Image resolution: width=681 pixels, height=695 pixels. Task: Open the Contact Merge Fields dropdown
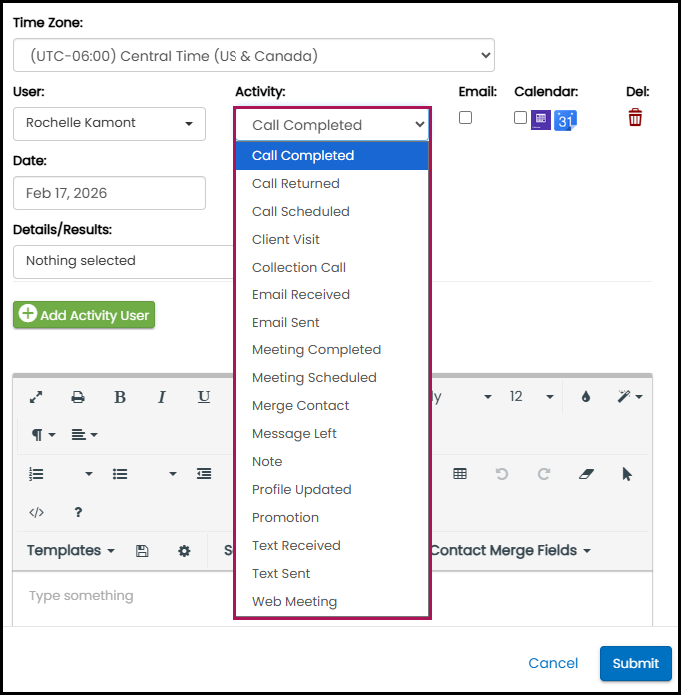pos(511,551)
